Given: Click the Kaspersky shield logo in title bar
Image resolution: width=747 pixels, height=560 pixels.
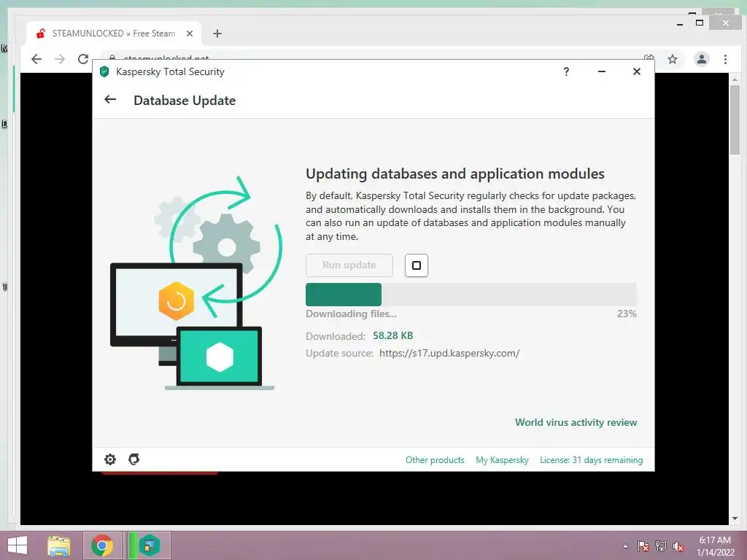Looking at the screenshot, I should pyautogui.click(x=104, y=72).
